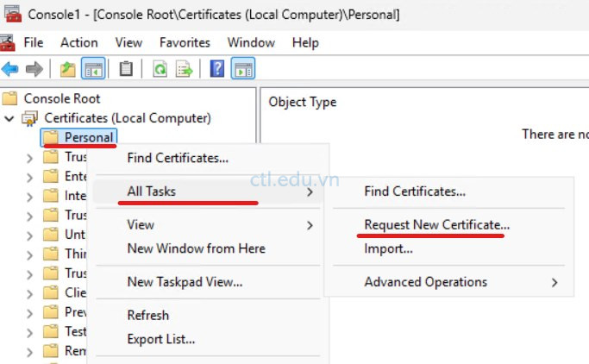Open the File menu
Screen dimensions: 589x364
[34, 42]
